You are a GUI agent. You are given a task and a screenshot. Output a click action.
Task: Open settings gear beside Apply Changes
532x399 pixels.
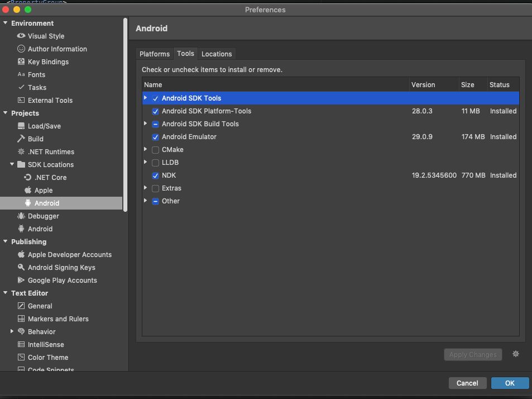(x=516, y=354)
